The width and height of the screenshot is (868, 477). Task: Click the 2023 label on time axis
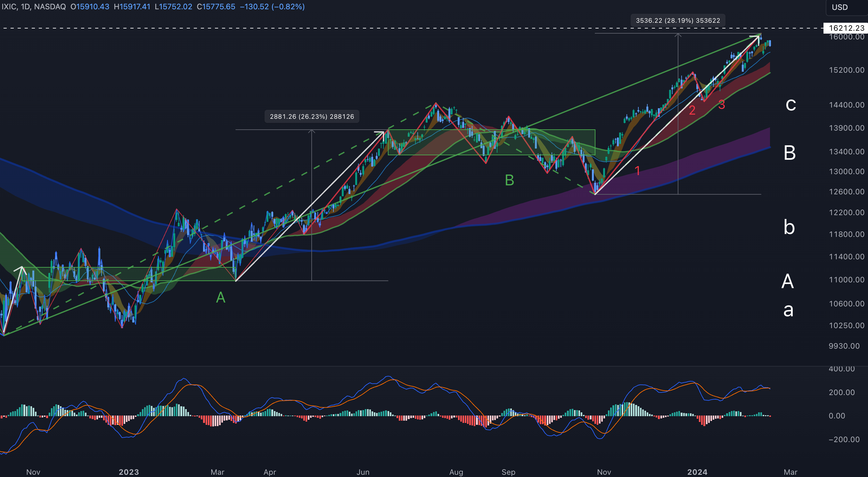click(129, 472)
